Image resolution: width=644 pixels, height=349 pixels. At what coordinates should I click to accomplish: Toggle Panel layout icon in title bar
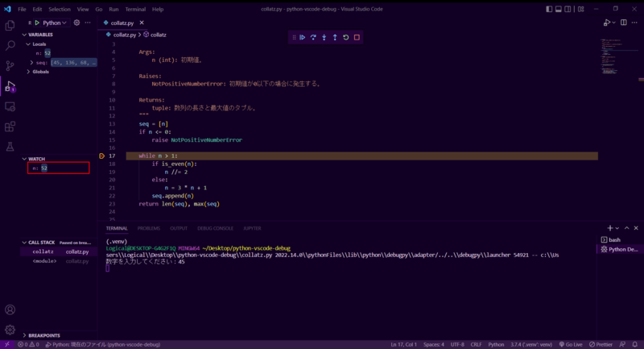559,9
